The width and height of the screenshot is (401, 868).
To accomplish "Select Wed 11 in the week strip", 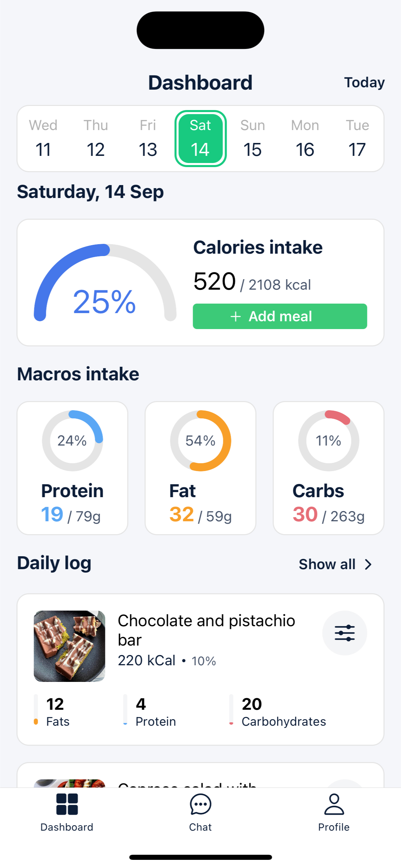I will 43,139.
